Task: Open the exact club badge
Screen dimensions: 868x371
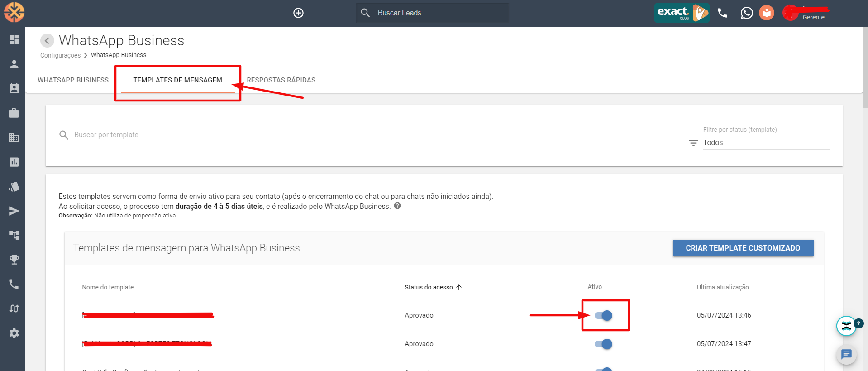Action: (682, 13)
